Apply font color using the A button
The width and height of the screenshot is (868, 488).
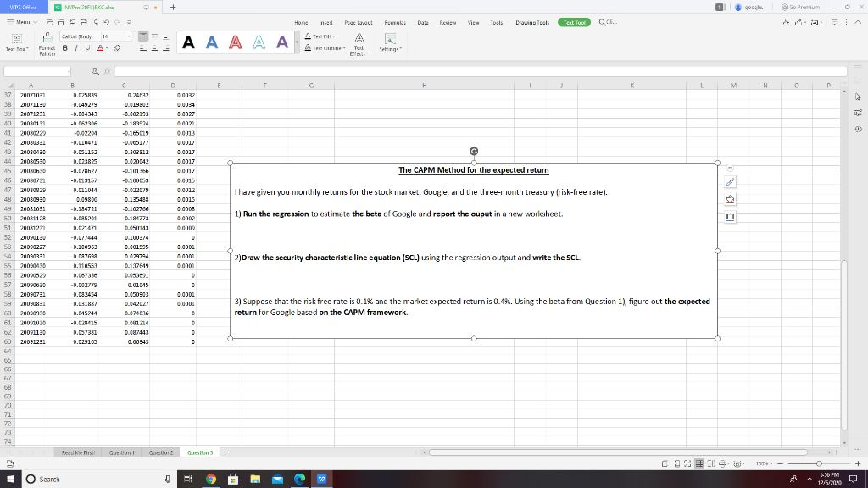click(99, 46)
